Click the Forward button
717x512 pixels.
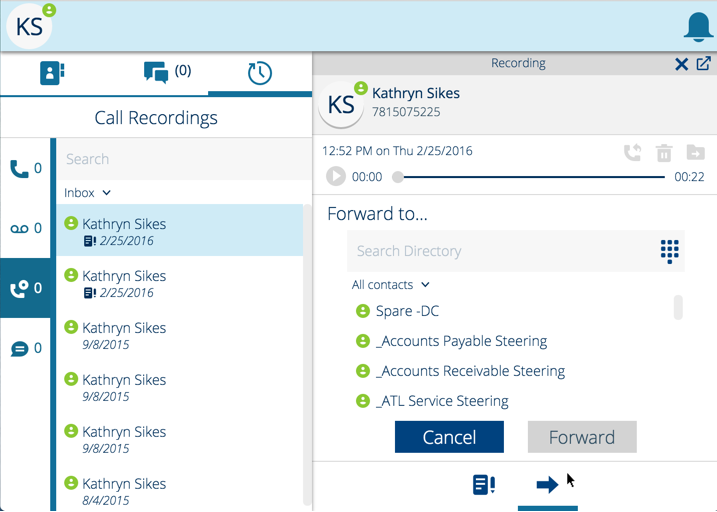pos(581,437)
